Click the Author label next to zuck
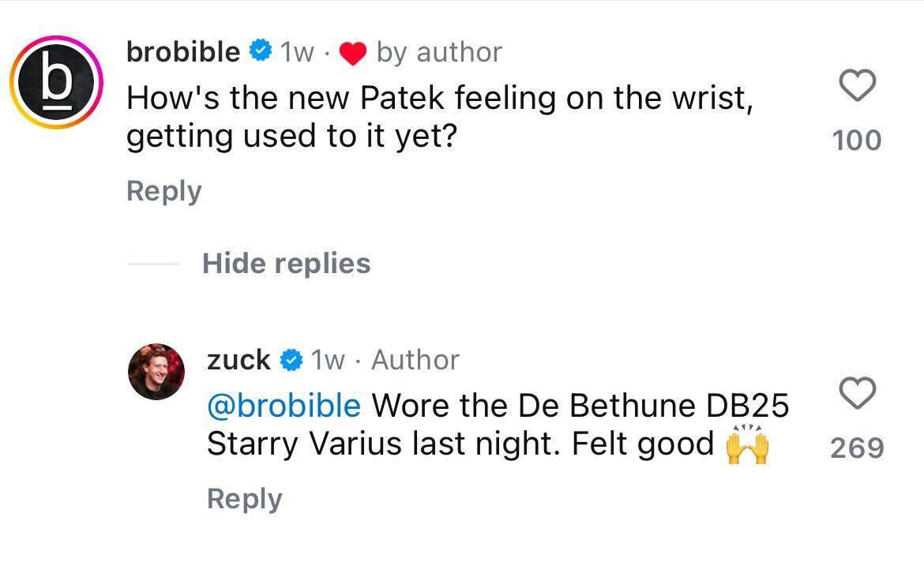Image resolution: width=924 pixels, height=577 pixels. (x=415, y=360)
